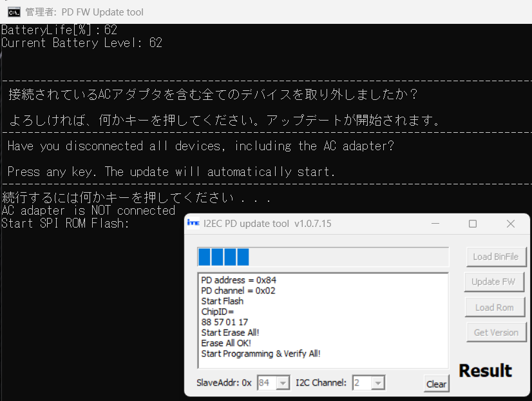Close the I2EC PD update tool window

point(511,224)
